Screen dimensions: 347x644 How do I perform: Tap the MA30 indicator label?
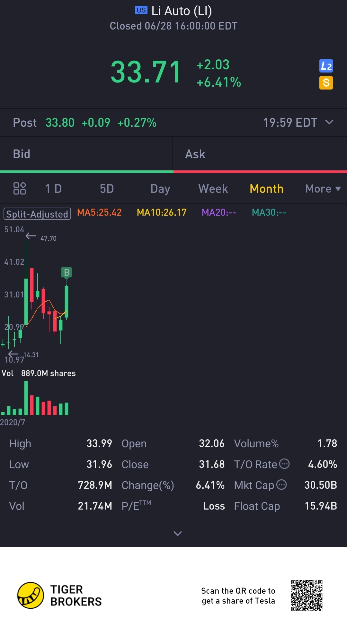269,212
